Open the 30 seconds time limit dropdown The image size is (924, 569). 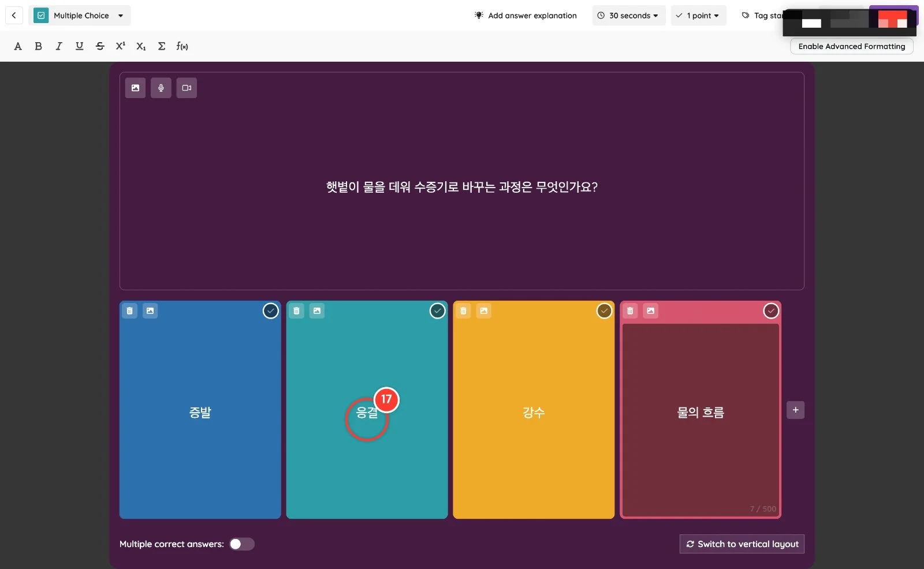point(628,16)
